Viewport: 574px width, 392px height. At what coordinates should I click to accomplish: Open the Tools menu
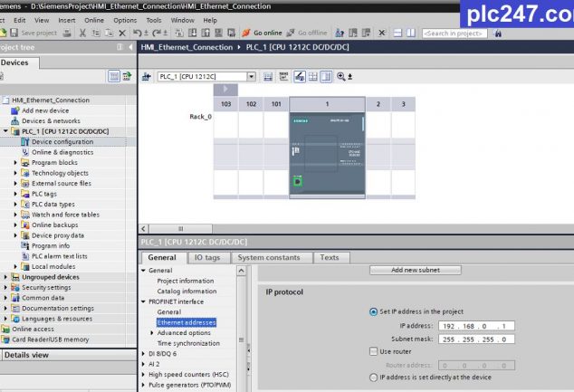(154, 20)
